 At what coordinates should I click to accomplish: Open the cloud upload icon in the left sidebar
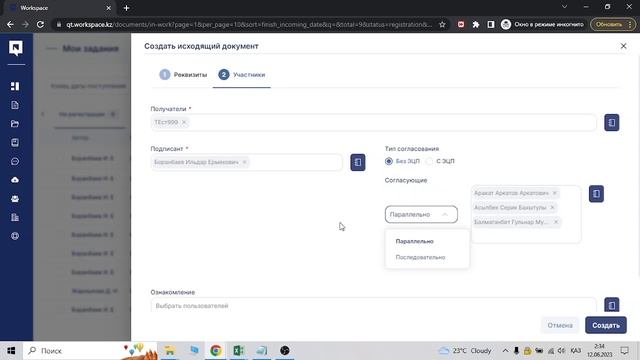click(x=15, y=180)
